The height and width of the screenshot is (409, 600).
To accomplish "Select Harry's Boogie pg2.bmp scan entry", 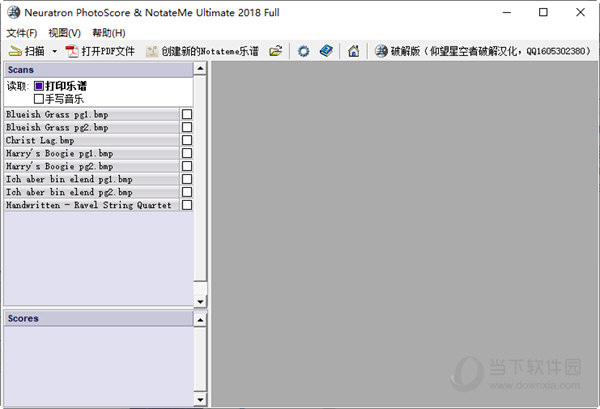I will point(92,166).
